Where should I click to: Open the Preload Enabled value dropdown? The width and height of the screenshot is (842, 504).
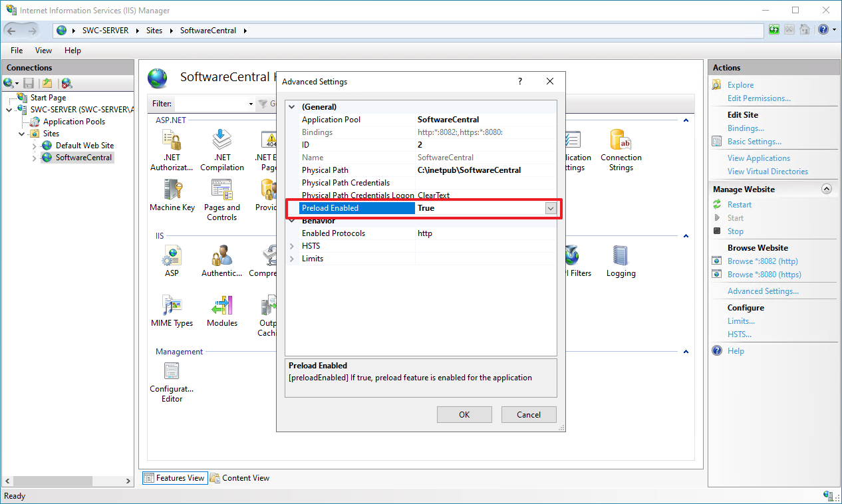pyautogui.click(x=550, y=208)
